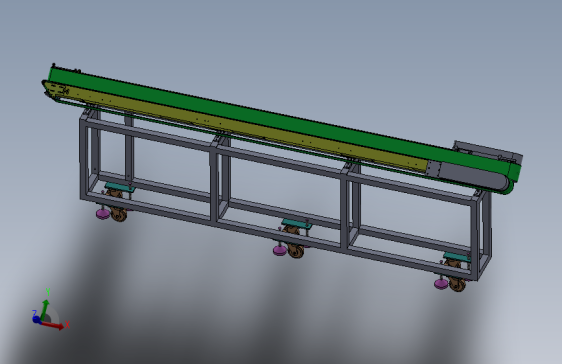The height and width of the screenshot is (364, 562).
Task: Select the brown caster wheel under the frame's right end
Action: pos(457,284)
